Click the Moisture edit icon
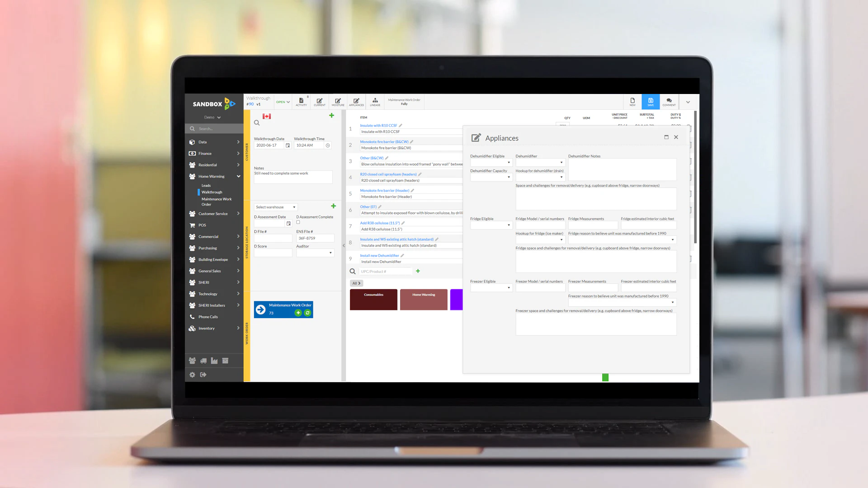The height and width of the screenshot is (488, 868). point(338,102)
